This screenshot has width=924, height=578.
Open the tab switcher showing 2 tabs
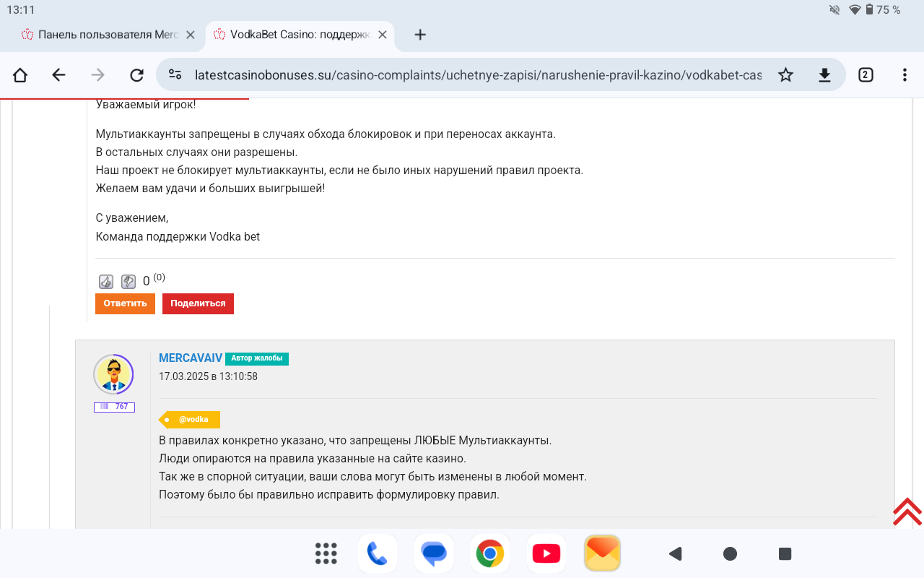[866, 75]
